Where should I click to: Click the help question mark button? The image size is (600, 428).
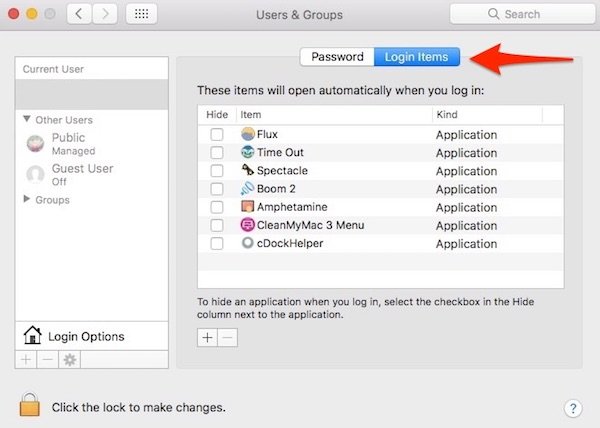572,408
